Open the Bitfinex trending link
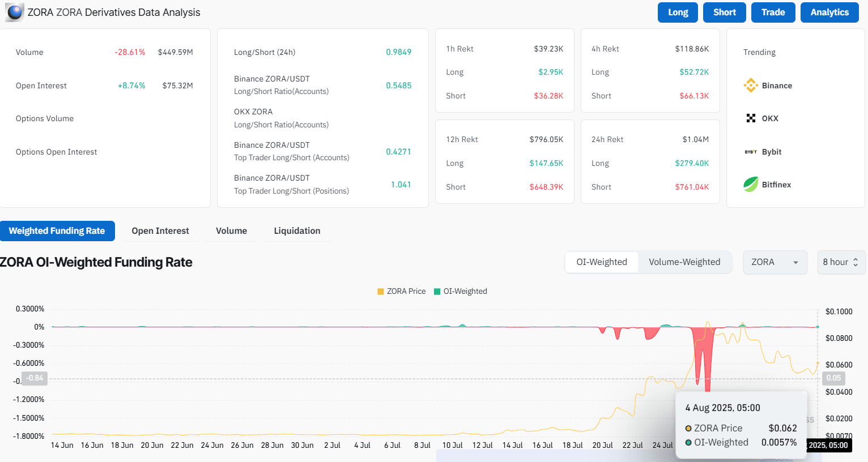 [x=776, y=185]
